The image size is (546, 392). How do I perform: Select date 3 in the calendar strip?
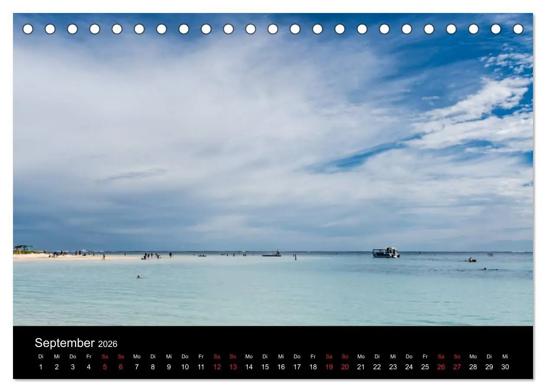73,367
